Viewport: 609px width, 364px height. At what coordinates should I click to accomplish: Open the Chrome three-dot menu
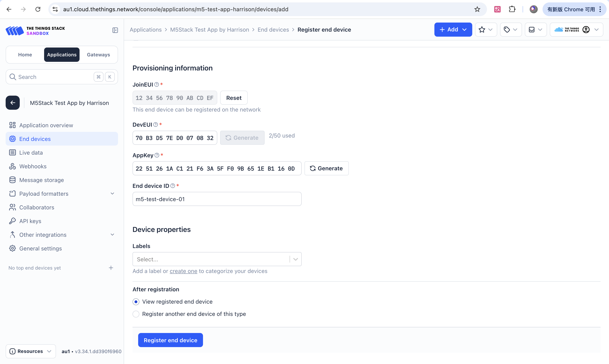(600, 9)
